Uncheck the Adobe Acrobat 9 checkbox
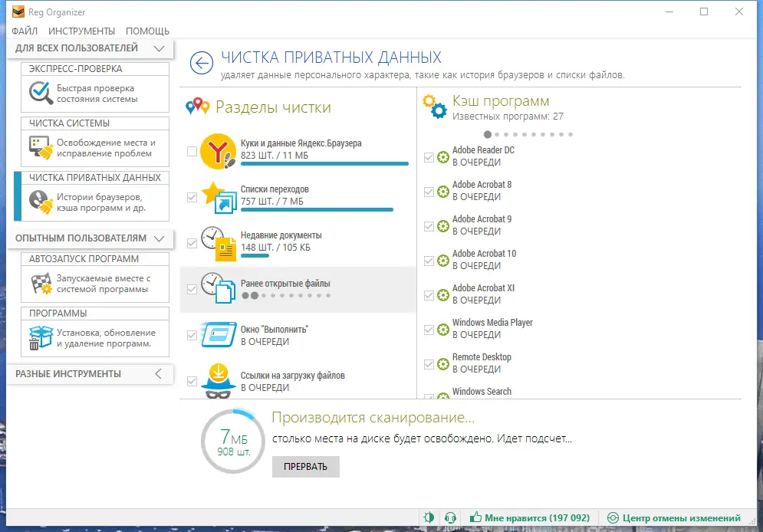The image size is (763, 532). pos(429,226)
